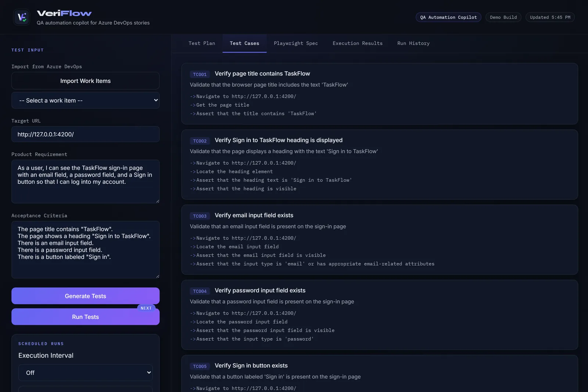Screen dimensions: 588x392
Task: Click step 'Locate the email input field'
Action: pos(237,247)
